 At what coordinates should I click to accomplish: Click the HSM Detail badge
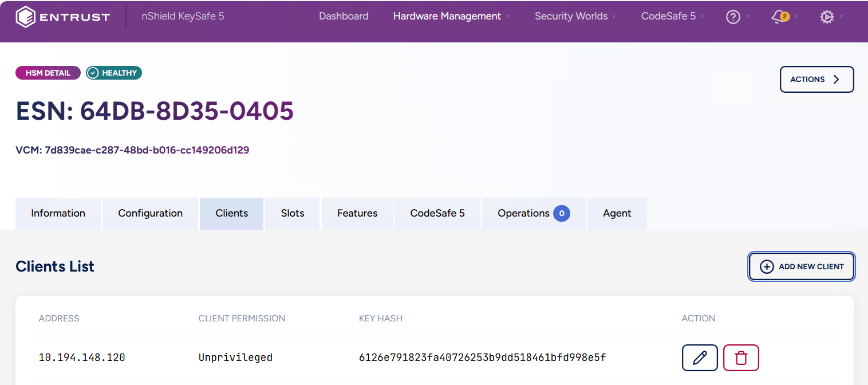(x=48, y=73)
